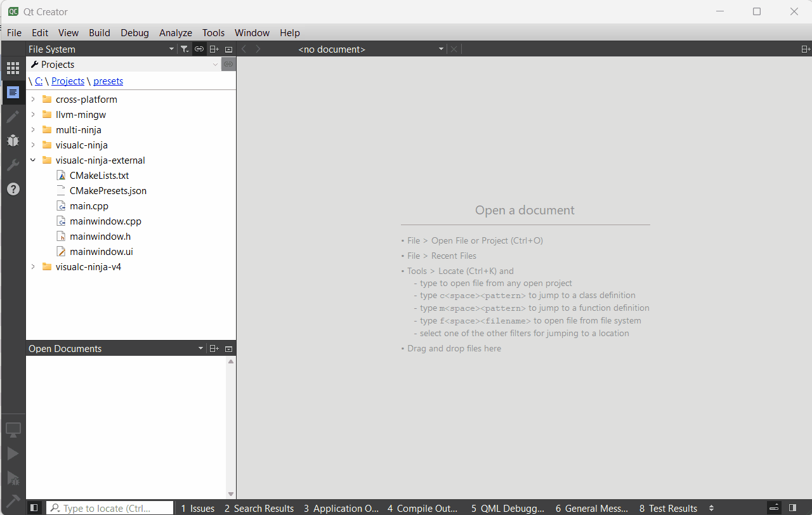
Task: Show the Compile Output panel
Action: point(422,508)
